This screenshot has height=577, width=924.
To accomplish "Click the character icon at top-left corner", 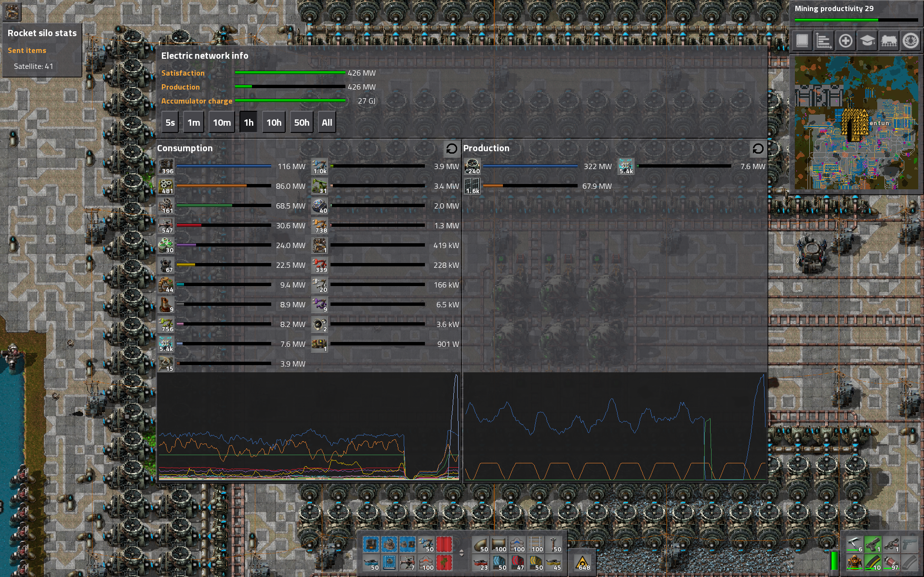I will coord(12,12).
